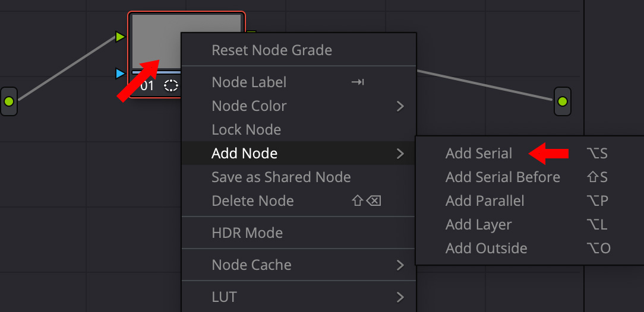The height and width of the screenshot is (312, 644).
Task: Click Add Serial in submenu
Action: coord(479,154)
